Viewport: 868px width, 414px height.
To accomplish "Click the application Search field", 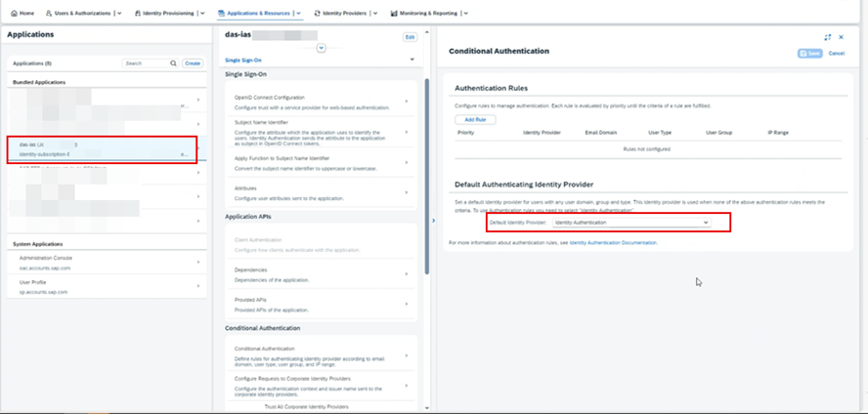I will coord(145,62).
